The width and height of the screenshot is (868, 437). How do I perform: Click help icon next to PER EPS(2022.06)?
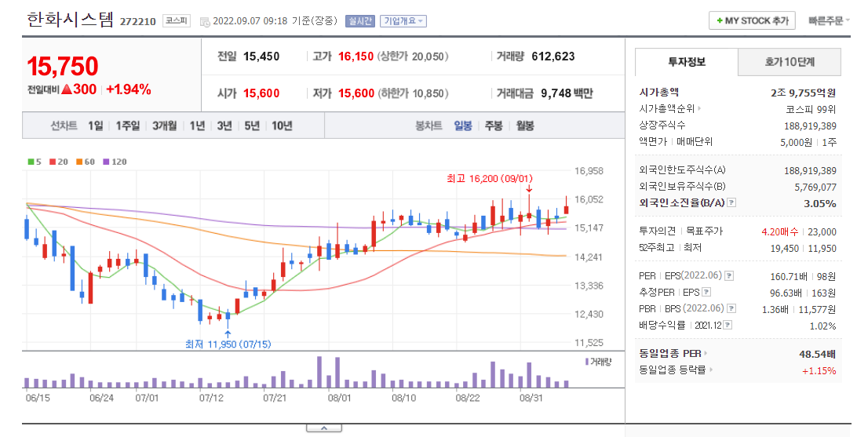click(x=729, y=275)
